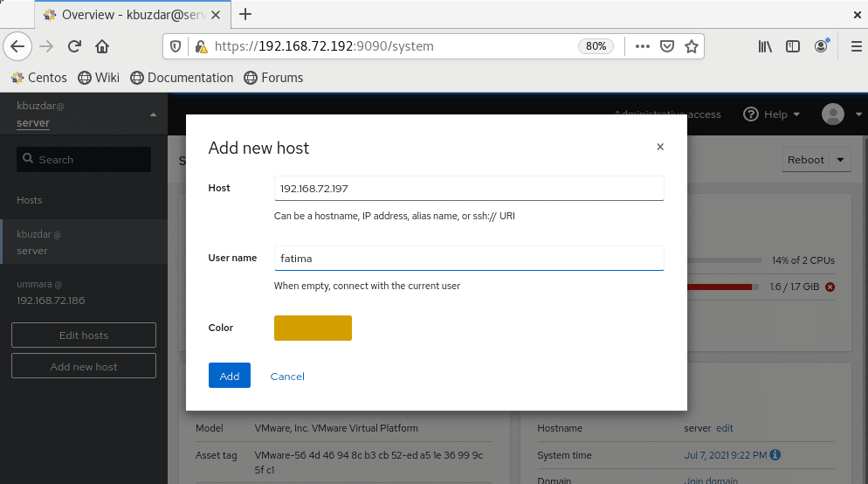Click the sidebar Add new host button
This screenshot has width=868, height=484.
click(x=84, y=366)
